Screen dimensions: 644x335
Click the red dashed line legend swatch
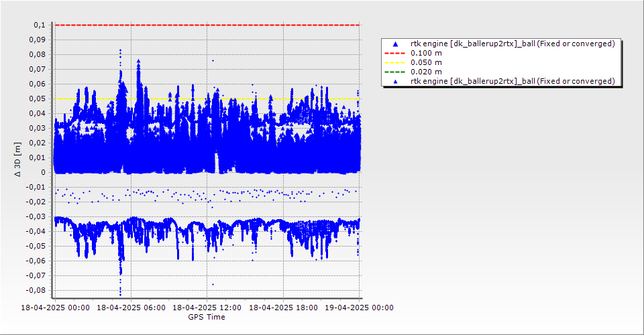pyautogui.click(x=395, y=53)
